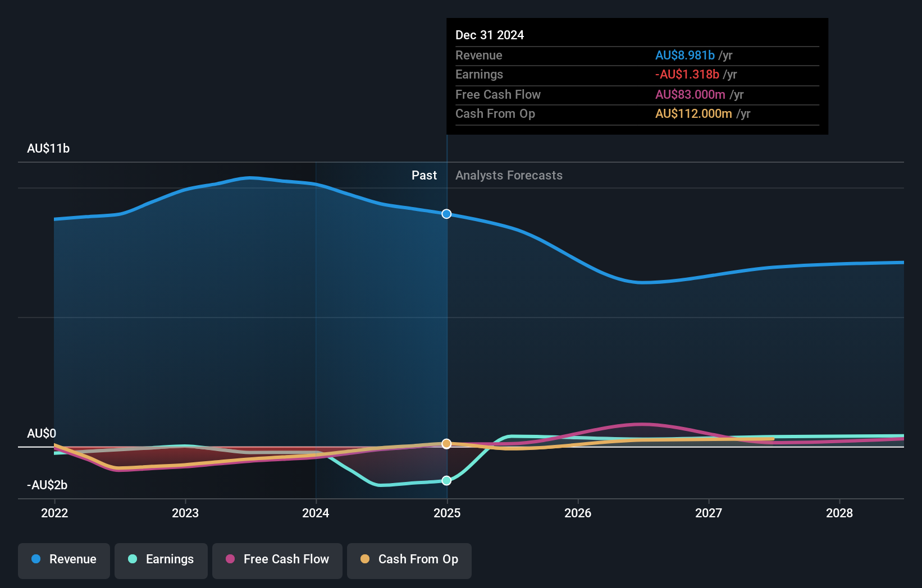Viewport: 922px width, 588px height.
Task: Click the orange Cash From Op legend dot
Action: click(366, 559)
